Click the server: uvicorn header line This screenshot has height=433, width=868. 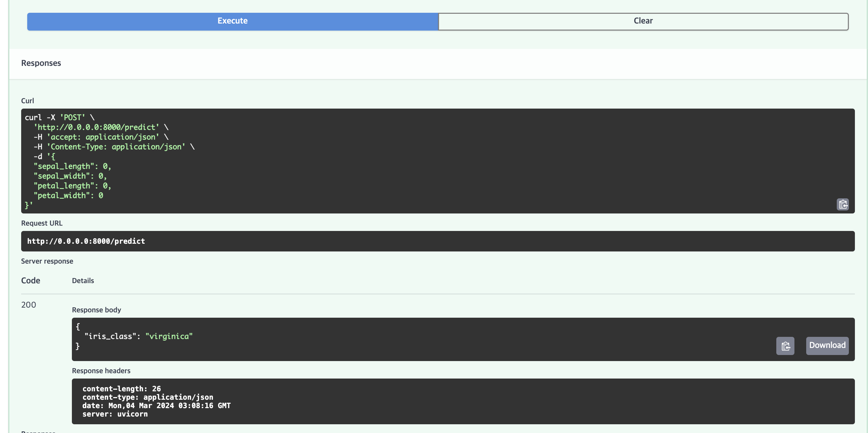[115, 414]
